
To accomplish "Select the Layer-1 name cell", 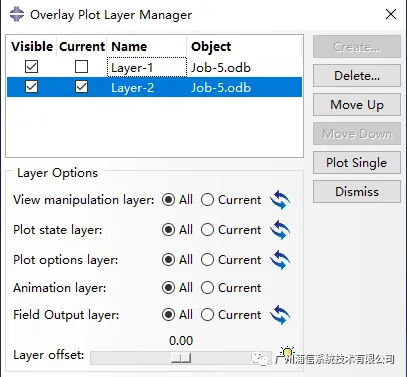I will click(x=147, y=67).
